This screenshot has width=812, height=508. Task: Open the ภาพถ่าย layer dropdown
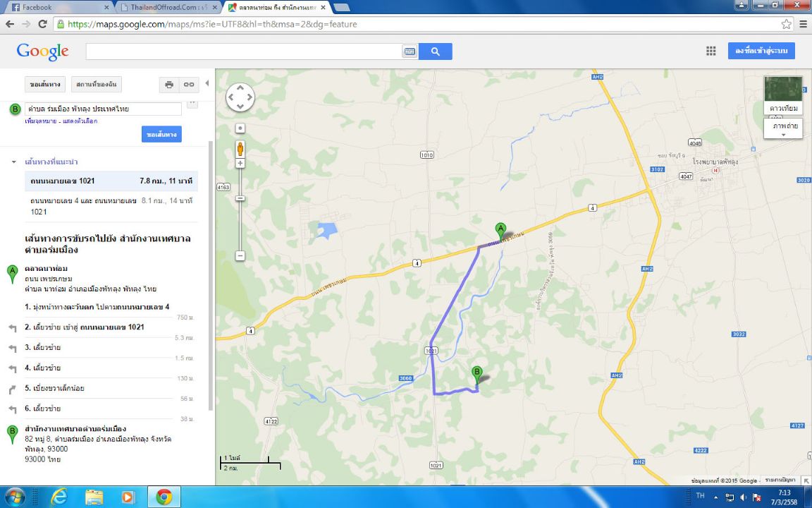[x=783, y=128]
